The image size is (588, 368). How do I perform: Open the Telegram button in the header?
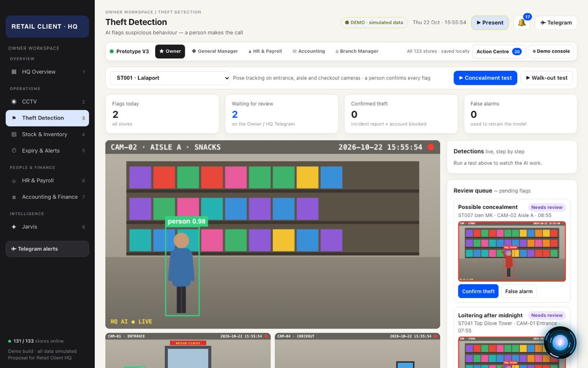coord(556,23)
